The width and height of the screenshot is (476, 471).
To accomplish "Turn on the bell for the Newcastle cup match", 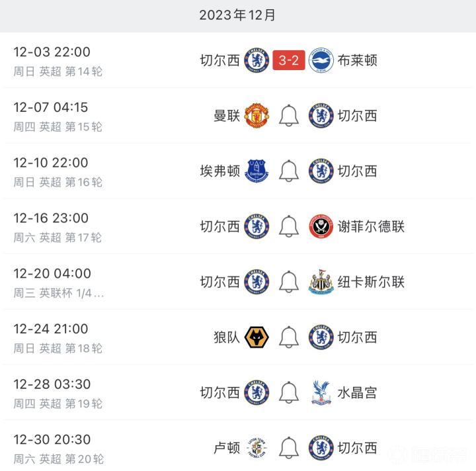I will 289,282.
